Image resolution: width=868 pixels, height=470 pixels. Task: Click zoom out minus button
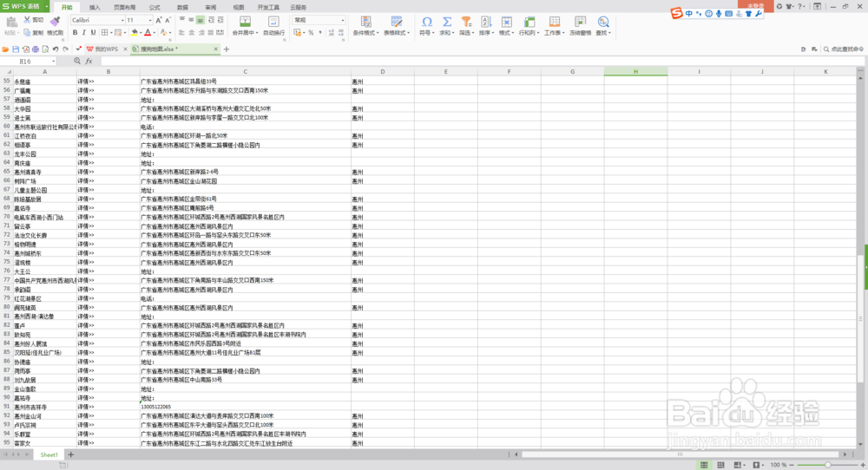coord(792,465)
